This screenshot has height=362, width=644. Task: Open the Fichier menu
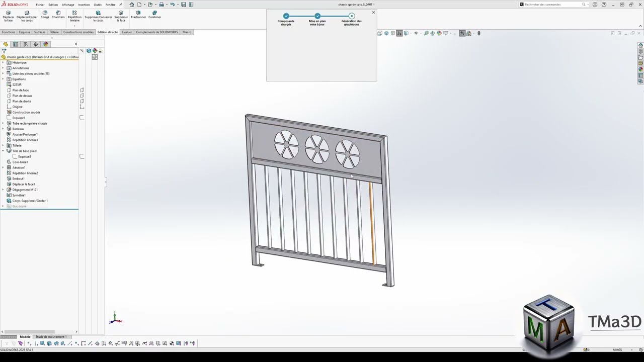40,5
